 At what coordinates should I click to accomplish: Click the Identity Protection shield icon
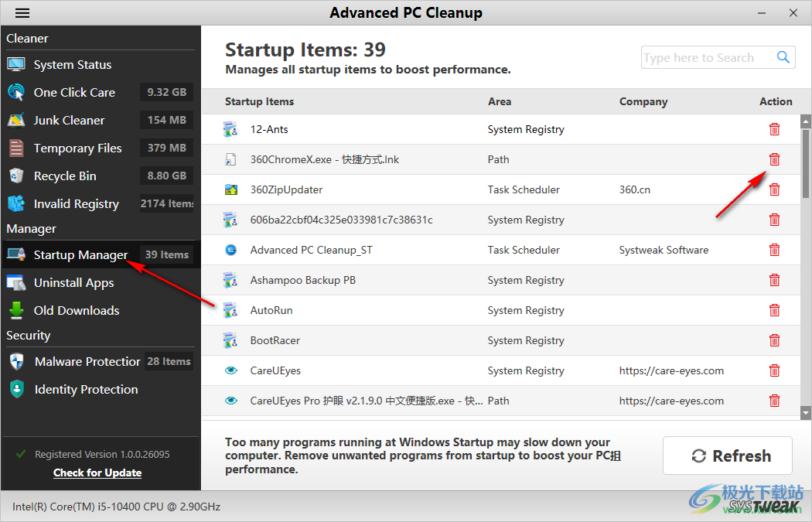pos(16,389)
